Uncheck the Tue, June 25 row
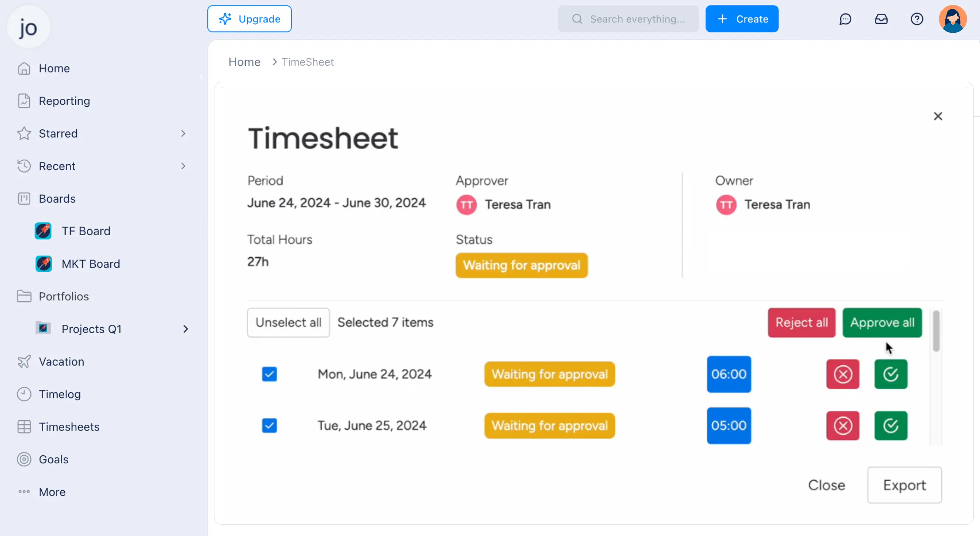Viewport: 980px width, 536px height. pyautogui.click(x=269, y=425)
